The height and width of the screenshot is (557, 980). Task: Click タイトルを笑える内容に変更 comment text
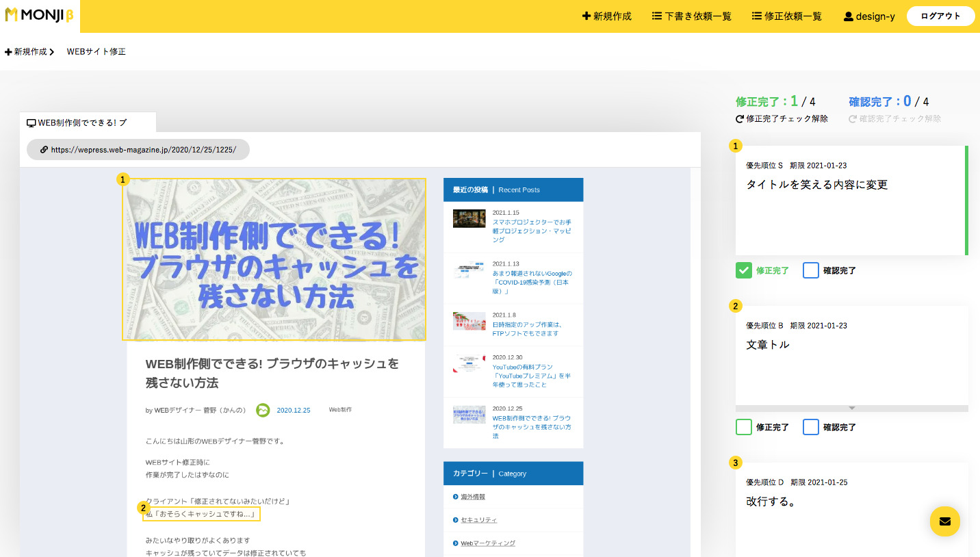[816, 185]
